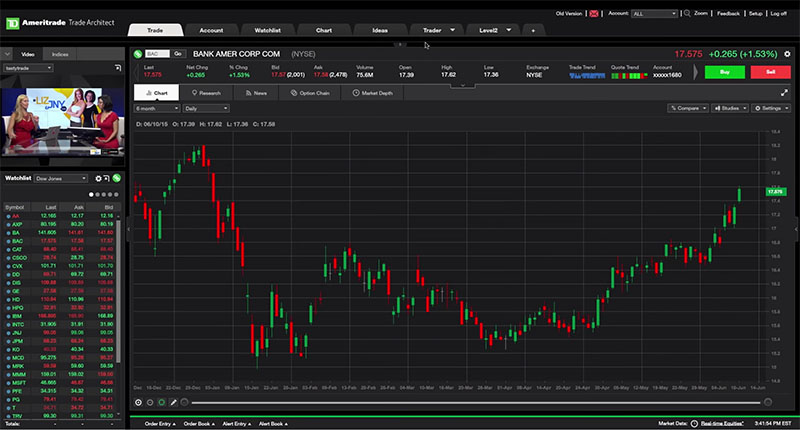Screen dimensions: 800x430
Task: Click the blue dot beside IBM
Action: coord(8,316)
